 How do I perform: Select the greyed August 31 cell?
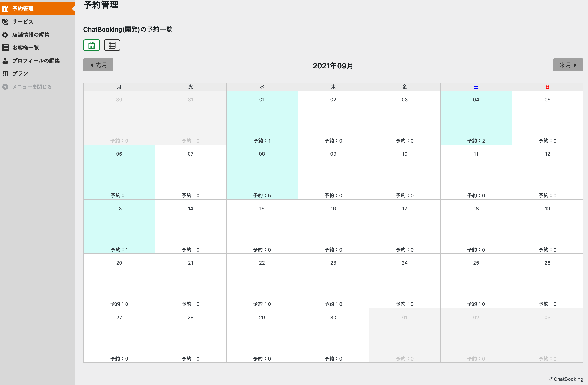pos(190,118)
